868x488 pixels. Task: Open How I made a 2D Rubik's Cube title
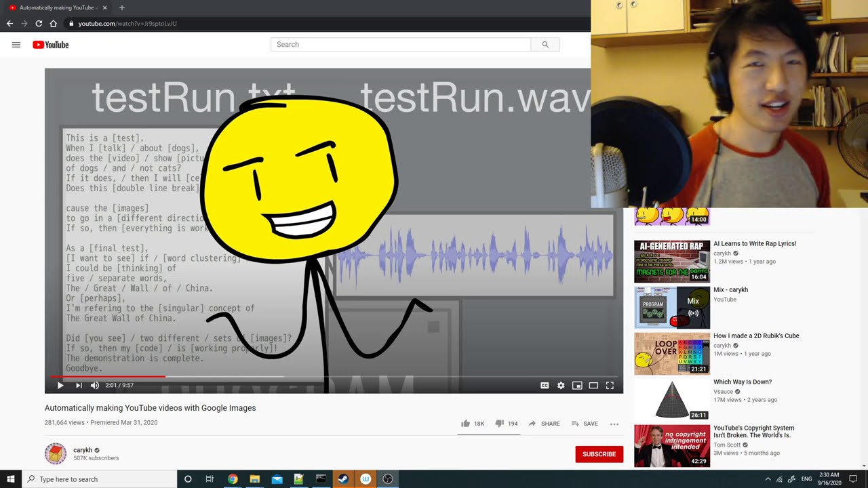point(756,336)
